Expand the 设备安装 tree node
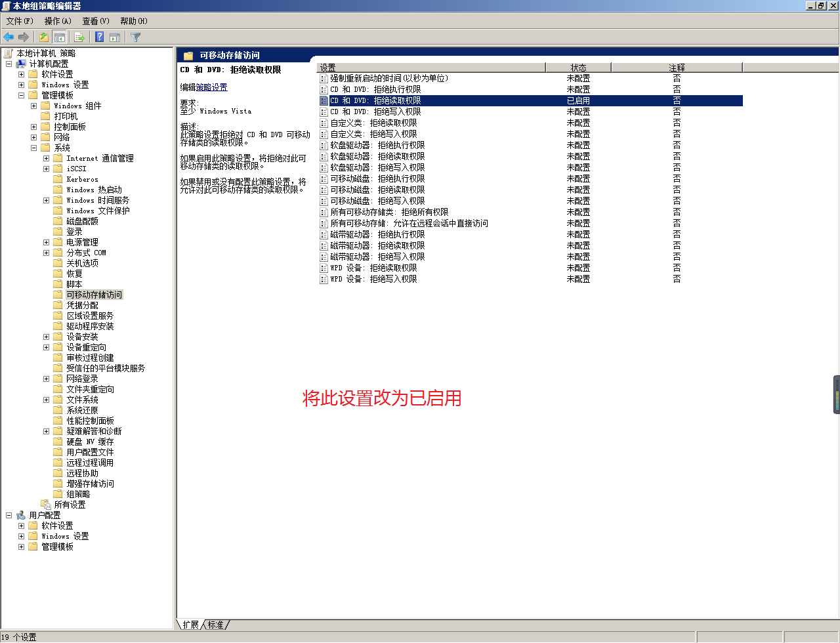Viewport: 840px width, 643px height. [46, 337]
